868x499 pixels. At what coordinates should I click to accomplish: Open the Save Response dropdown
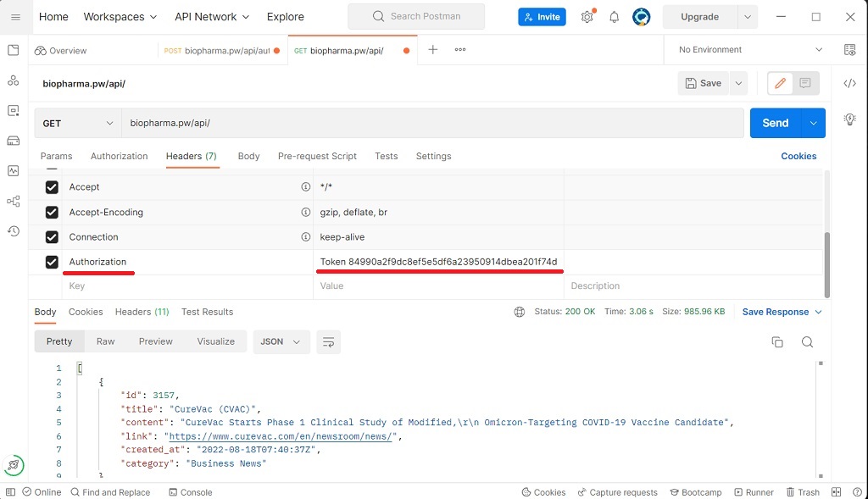[782, 312]
